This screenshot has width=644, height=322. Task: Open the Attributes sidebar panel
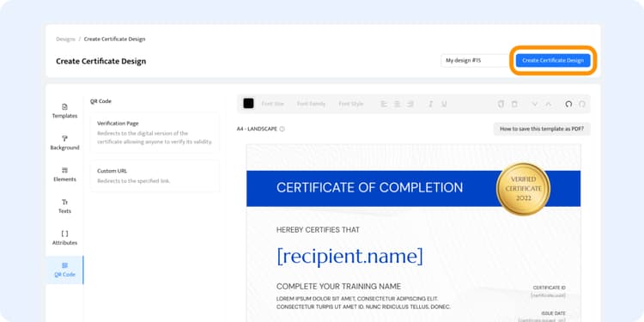pyautogui.click(x=64, y=238)
